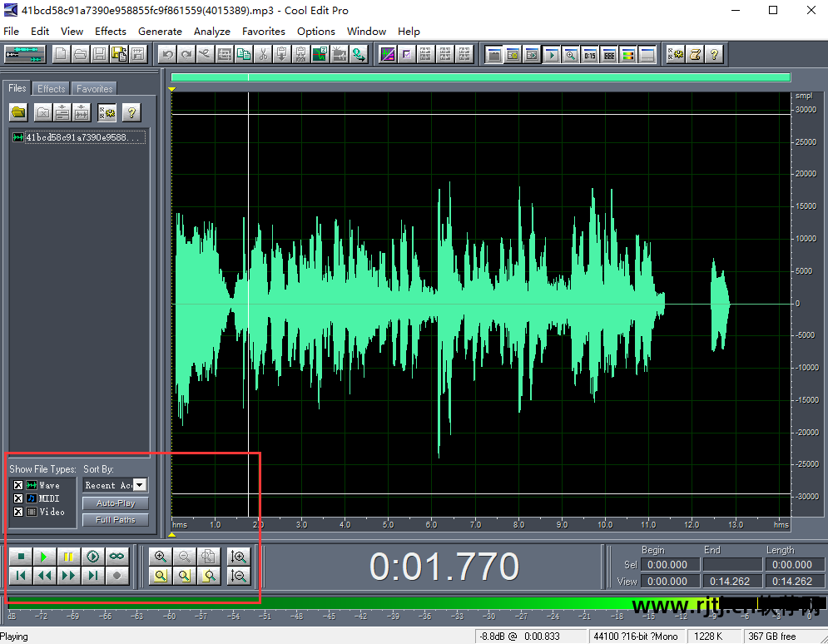Viewport: 828px width, 644px height.
Task: Uncheck the MIDI file type checkbox
Action: [18, 498]
